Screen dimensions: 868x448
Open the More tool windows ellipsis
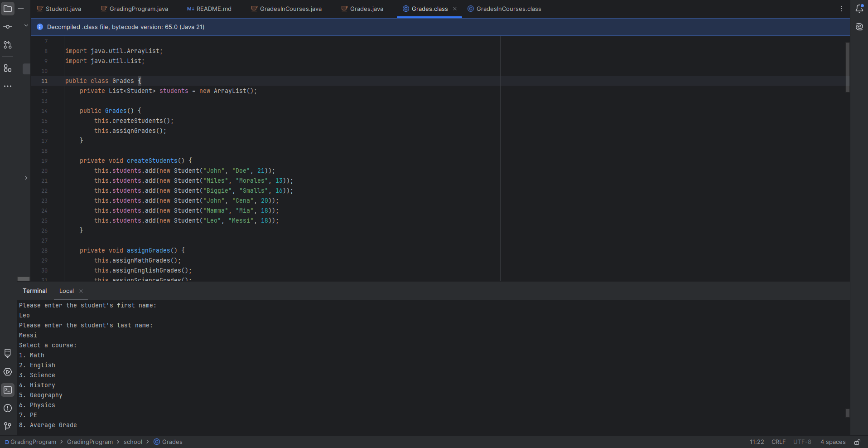[8, 86]
